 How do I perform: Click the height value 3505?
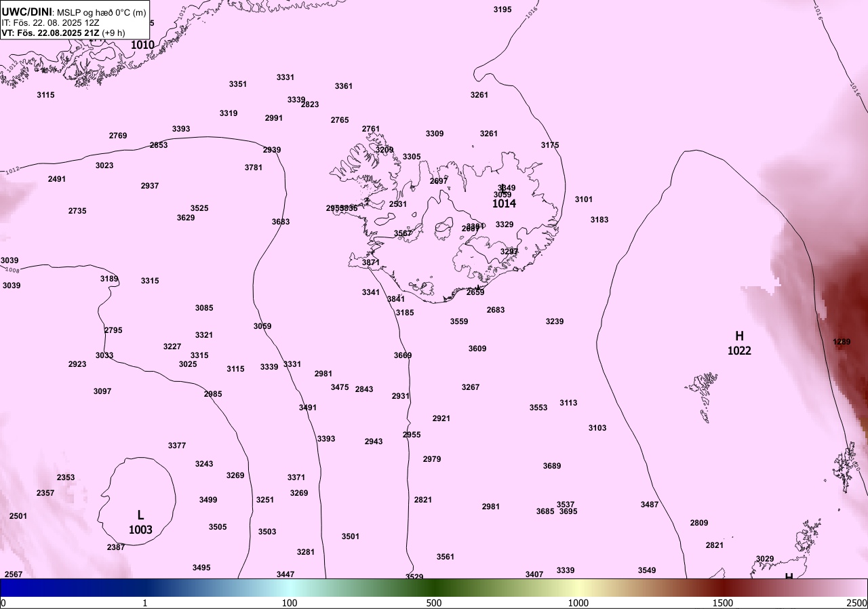[218, 527]
